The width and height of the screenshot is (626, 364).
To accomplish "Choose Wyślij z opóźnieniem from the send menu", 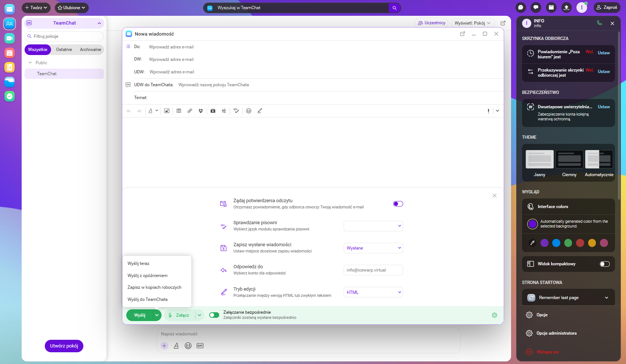I will click(x=148, y=276).
